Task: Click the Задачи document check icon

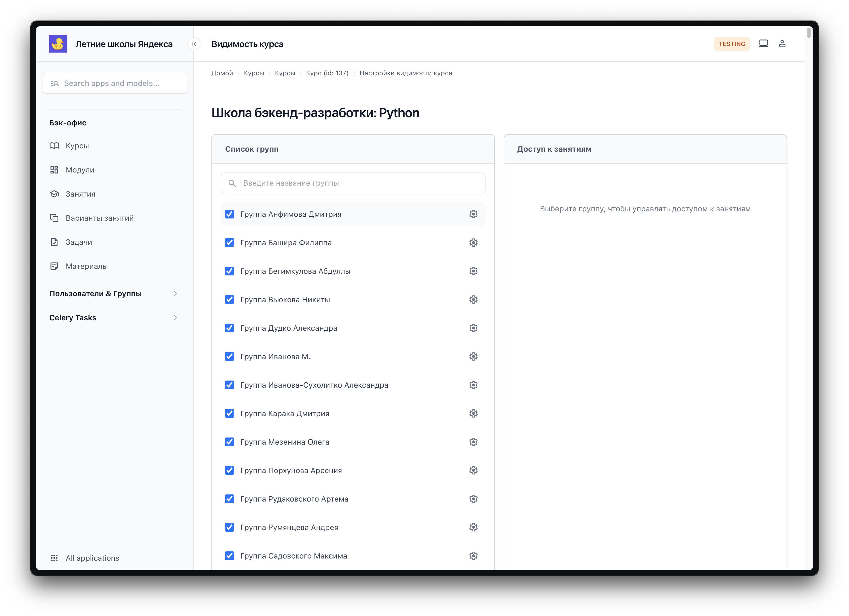Action: (x=54, y=242)
